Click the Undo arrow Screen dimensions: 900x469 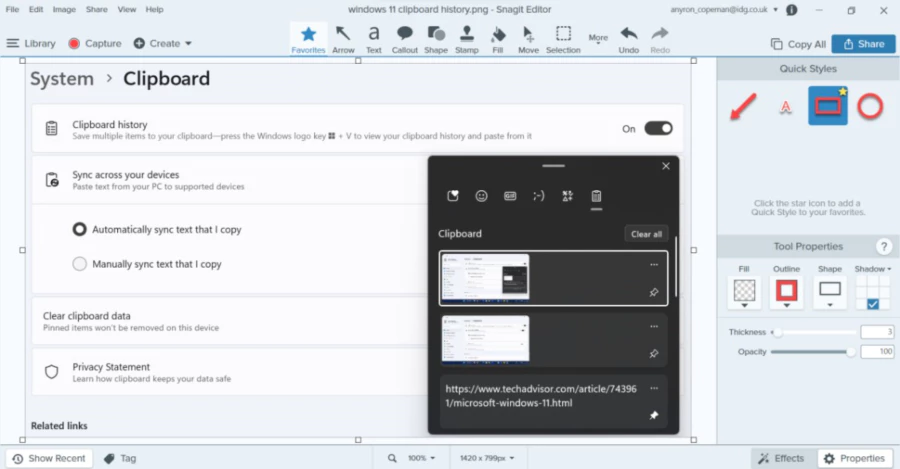[629, 39]
